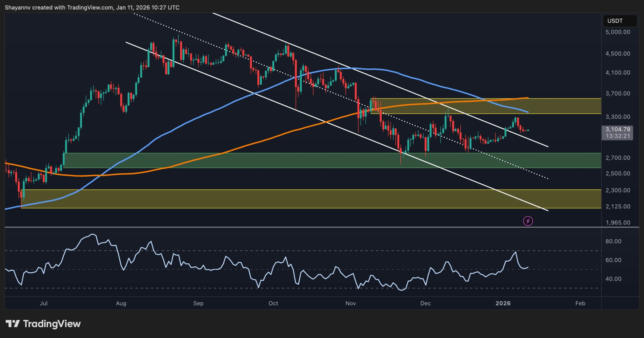Viewport: 644px width, 338px height.
Task: Click the purple lightning quick-order icon
Action: click(x=528, y=221)
